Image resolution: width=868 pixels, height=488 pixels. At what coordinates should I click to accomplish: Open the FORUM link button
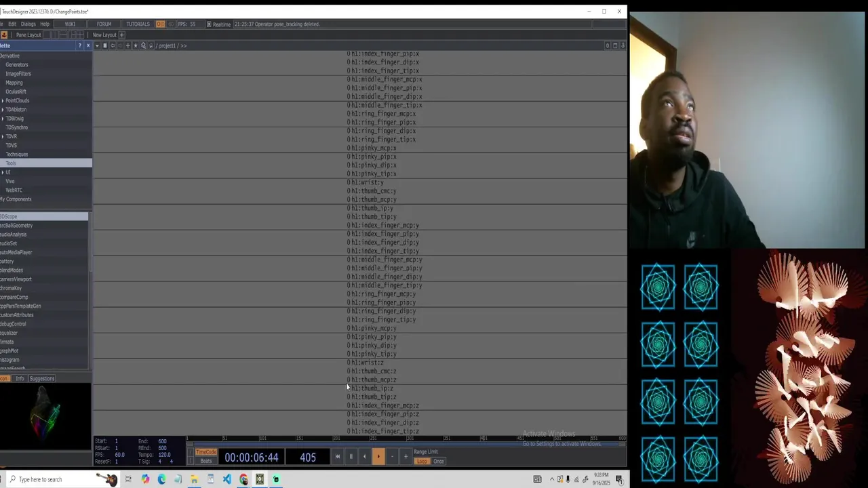click(104, 24)
